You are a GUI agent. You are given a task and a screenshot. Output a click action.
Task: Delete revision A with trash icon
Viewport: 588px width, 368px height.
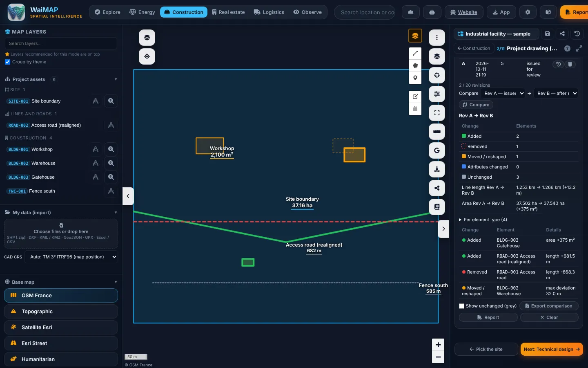(x=570, y=64)
